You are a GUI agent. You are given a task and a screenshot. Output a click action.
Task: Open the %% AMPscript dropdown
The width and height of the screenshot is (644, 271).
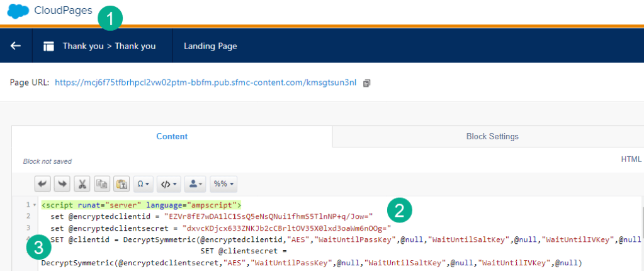pyautogui.click(x=223, y=184)
